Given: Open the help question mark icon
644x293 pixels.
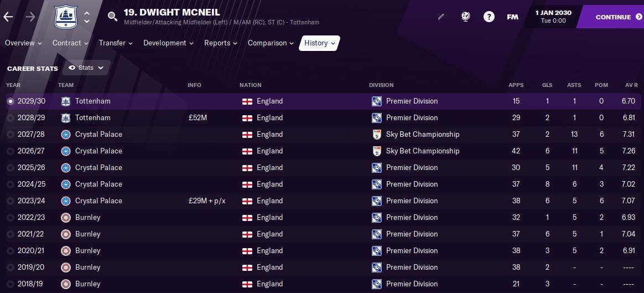Looking at the screenshot, I should [x=489, y=17].
